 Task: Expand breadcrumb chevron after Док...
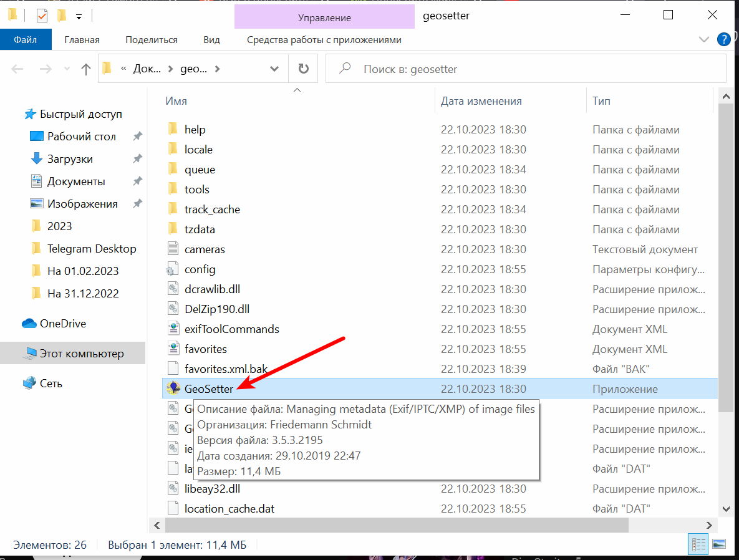click(171, 69)
